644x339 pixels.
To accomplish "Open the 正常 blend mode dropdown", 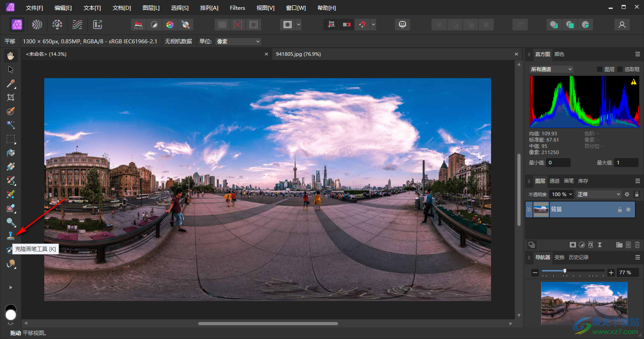I will point(598,194).
